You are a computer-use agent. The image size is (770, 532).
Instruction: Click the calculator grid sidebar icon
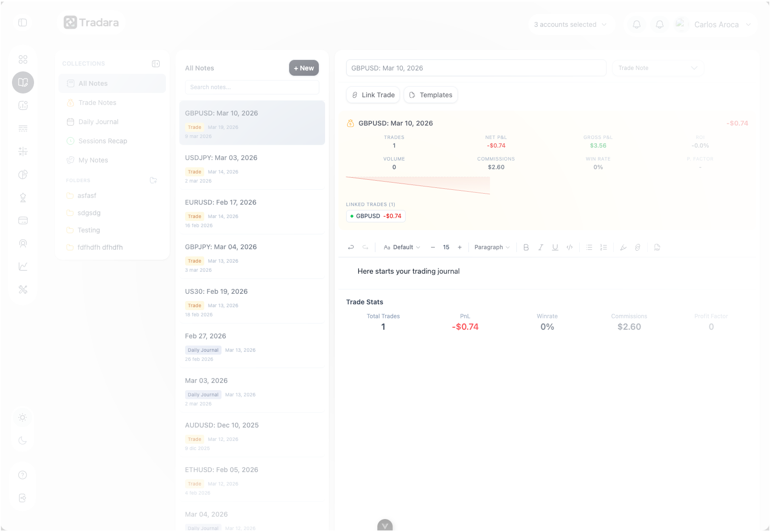(x=23, y=151)
